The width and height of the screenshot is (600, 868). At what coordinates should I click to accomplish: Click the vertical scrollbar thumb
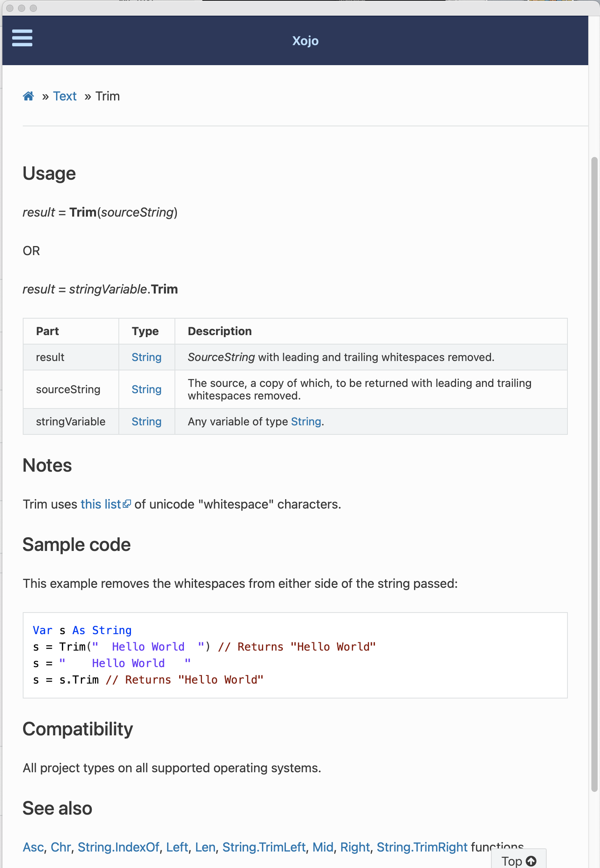click(594, 474)
